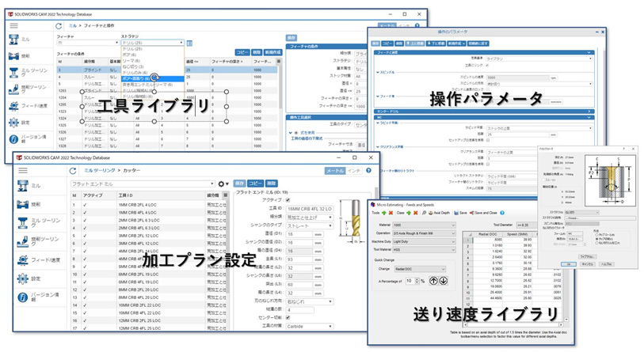Adjust A Percentage of spinner arrows
This screenshot has width=644, height=352.
click(417, 281)
